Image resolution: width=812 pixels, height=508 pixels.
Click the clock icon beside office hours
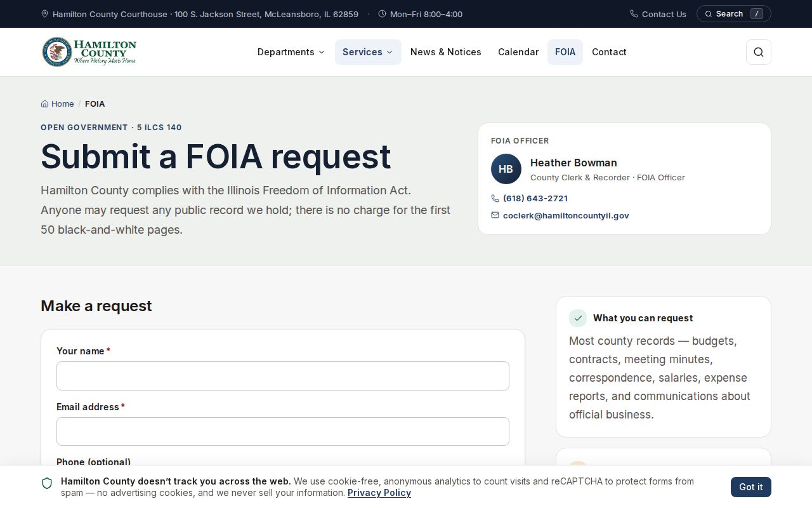pos(382,14)
